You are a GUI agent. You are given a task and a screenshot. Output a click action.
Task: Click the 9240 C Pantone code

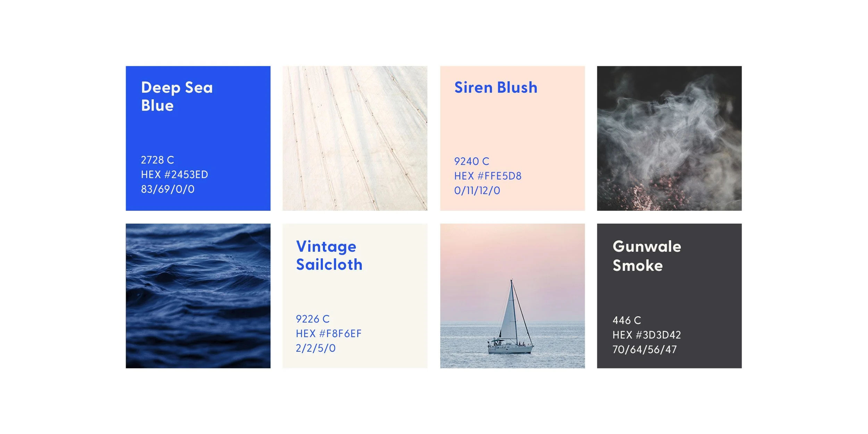tap(471, 161)
